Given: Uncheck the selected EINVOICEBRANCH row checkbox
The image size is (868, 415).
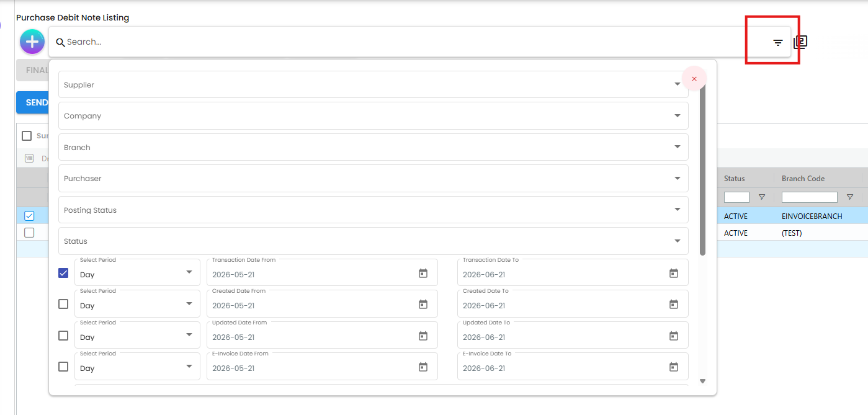Looking at the screenshot, I should pos(29,216).
